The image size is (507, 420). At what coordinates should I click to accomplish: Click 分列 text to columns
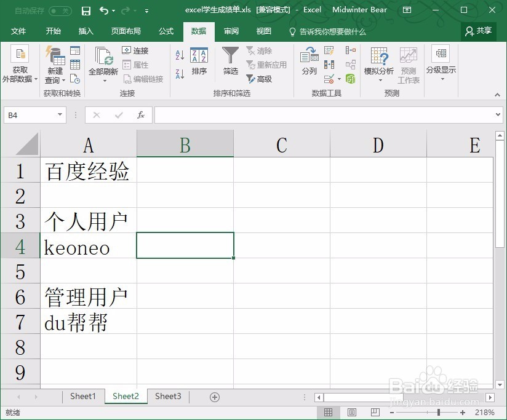point(309,61)
